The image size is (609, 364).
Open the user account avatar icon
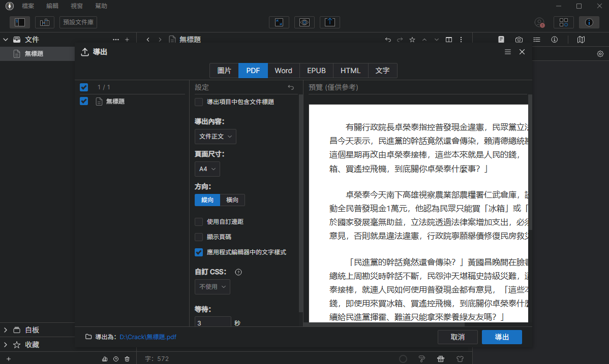[x=539, y=22]
